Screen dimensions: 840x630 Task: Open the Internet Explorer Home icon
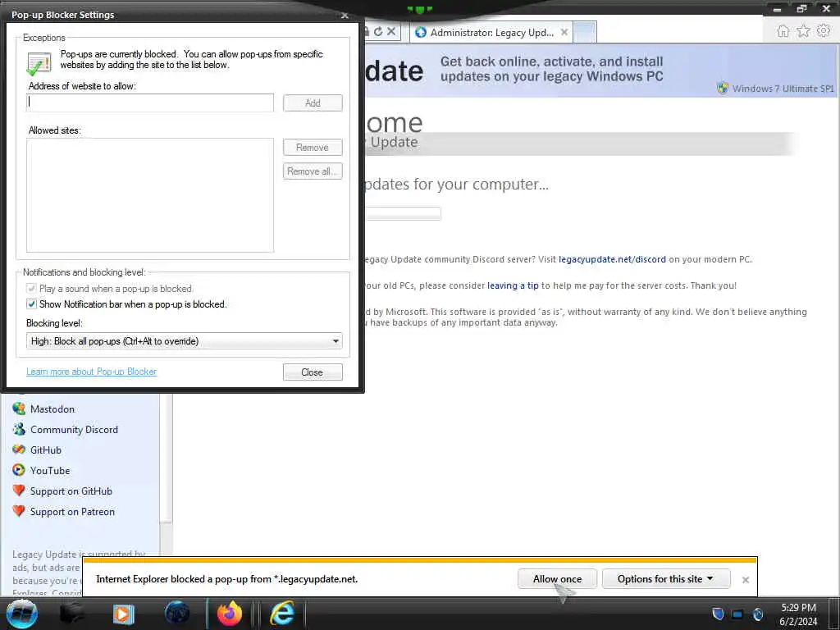[783, 32]
